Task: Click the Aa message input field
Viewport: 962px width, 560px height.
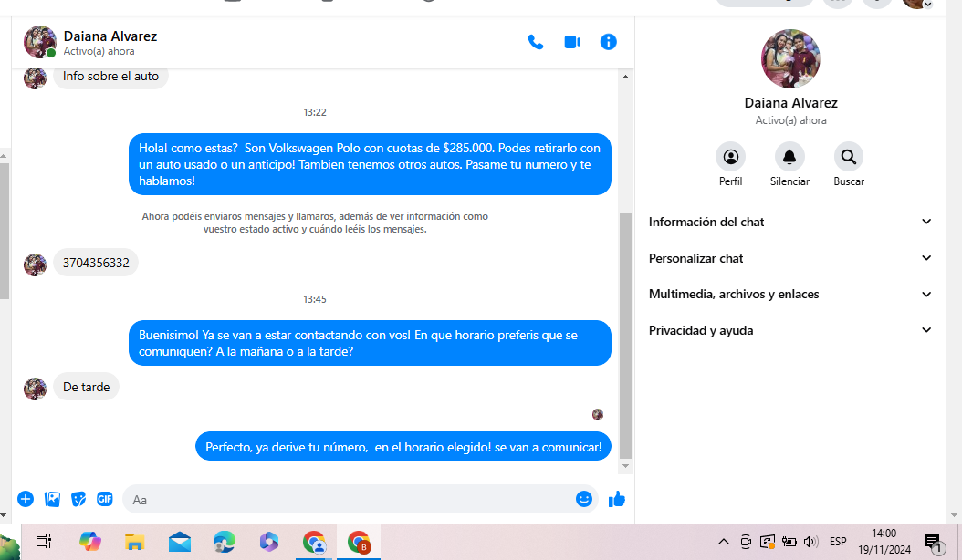Action: point(347,499)
